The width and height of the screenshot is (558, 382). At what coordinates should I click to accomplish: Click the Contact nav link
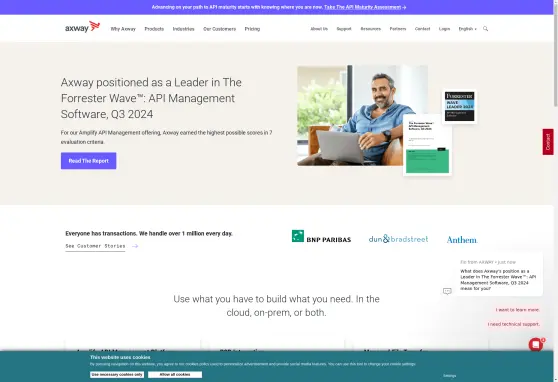[x=422, y=29]
